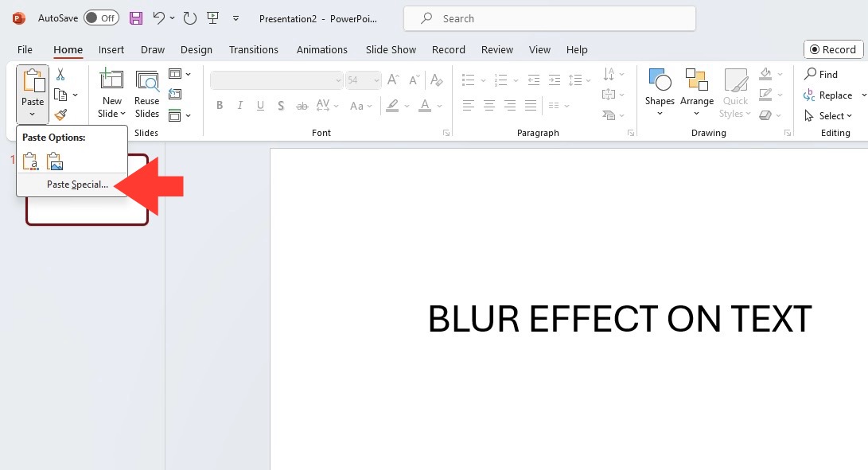This screenshot has width=868, height=470.
Task: Click the Bullets list icon
Action: coord(469,80)
